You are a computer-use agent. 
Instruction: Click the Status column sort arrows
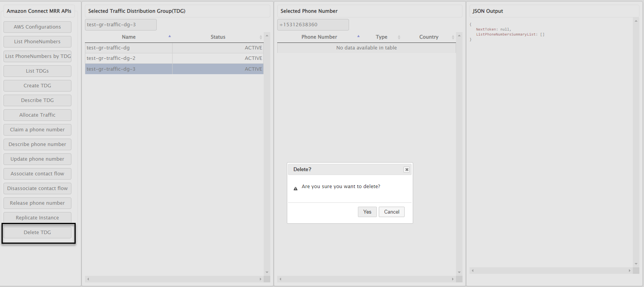click(261, 37)
